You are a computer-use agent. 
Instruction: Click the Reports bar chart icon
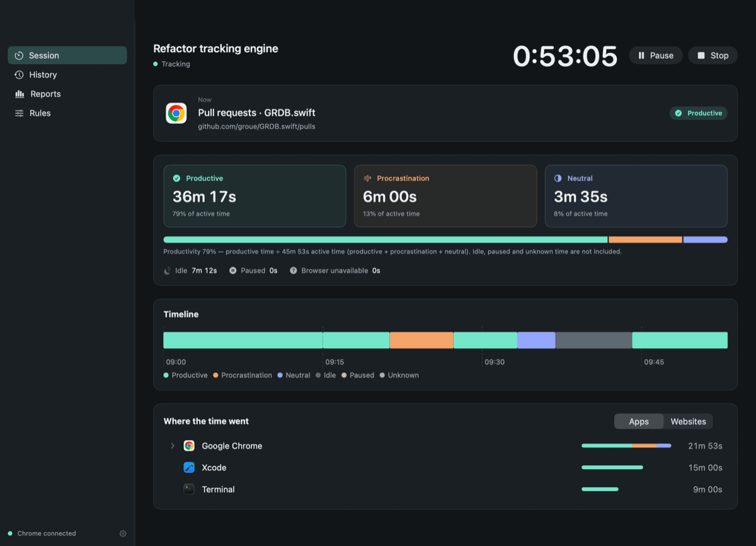[19, 94]
